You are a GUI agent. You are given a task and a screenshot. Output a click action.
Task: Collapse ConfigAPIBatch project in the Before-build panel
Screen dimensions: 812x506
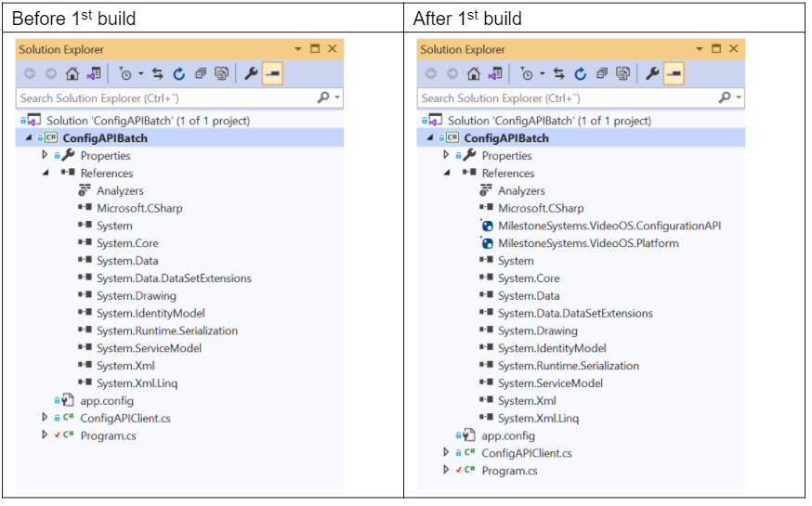(x=29, y=137)
